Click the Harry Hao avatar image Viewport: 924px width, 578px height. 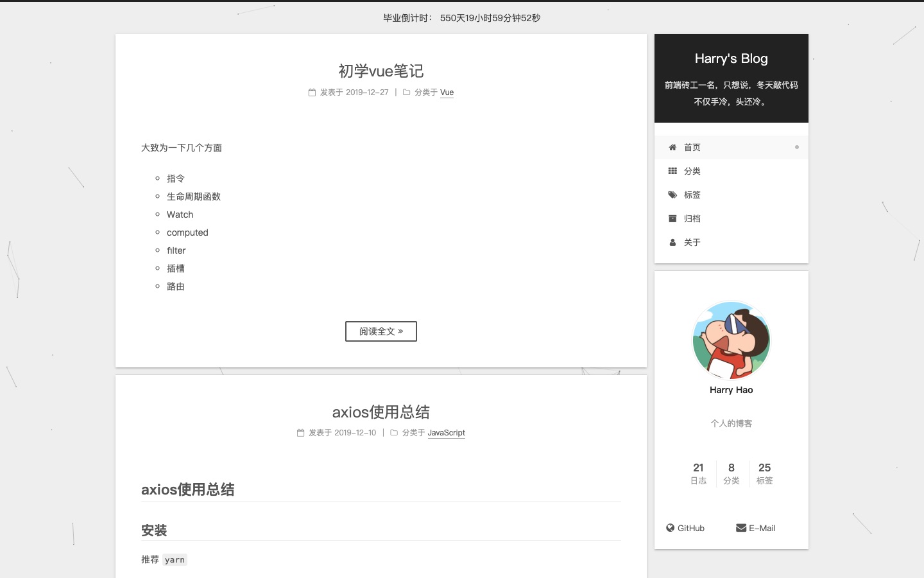[732, 340]
